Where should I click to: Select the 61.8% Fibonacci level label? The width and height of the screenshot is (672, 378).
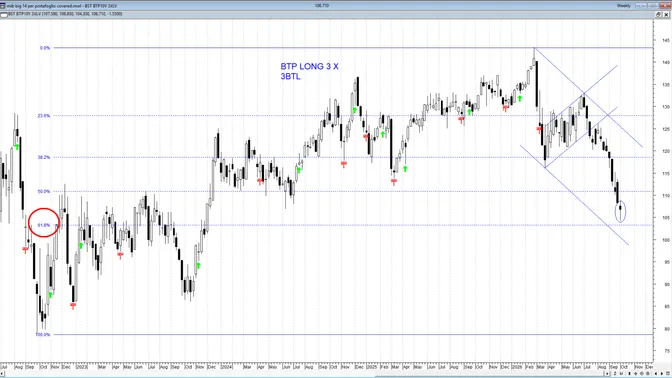pos(44,225)
